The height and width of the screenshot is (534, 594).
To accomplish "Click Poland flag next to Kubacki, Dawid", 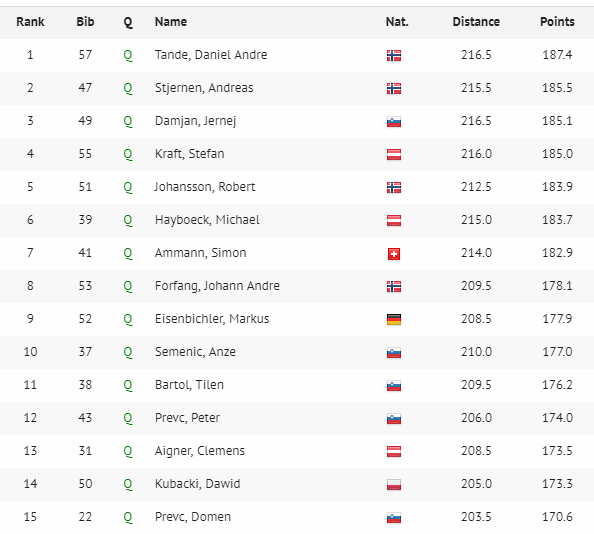I will [x=394, y=484].
